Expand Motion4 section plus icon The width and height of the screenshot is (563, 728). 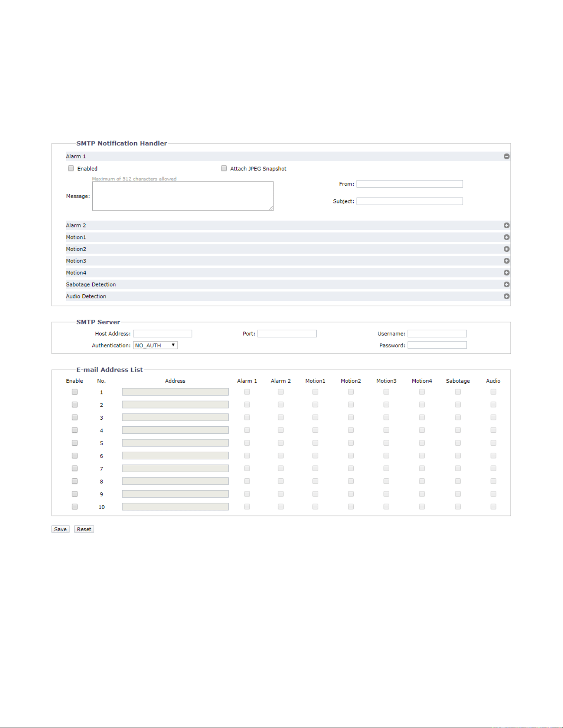click(x=506, y=273)
